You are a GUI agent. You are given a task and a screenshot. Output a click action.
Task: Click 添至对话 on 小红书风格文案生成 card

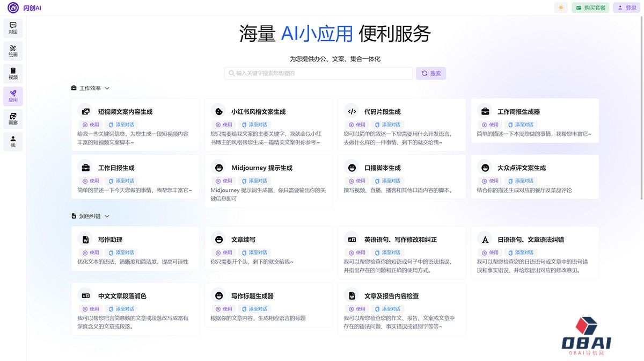[x=254, y=125]
